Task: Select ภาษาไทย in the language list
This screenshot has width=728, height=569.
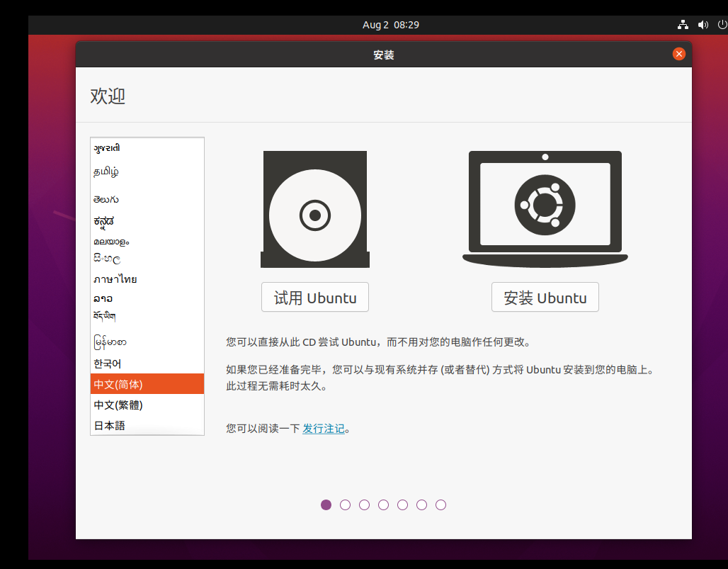Action: tap(147, 279)
